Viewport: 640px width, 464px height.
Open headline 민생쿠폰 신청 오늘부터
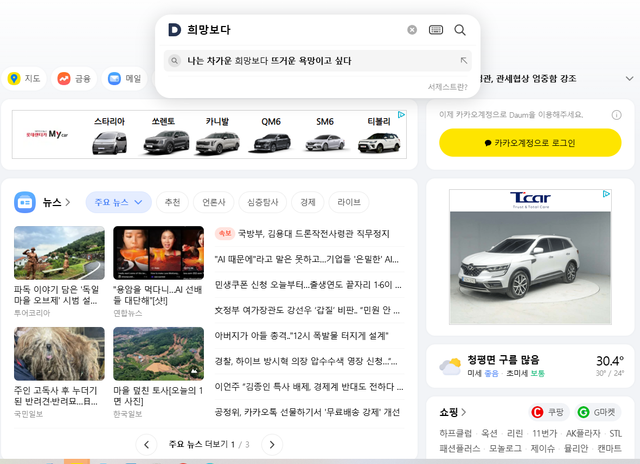pos(308,285)
